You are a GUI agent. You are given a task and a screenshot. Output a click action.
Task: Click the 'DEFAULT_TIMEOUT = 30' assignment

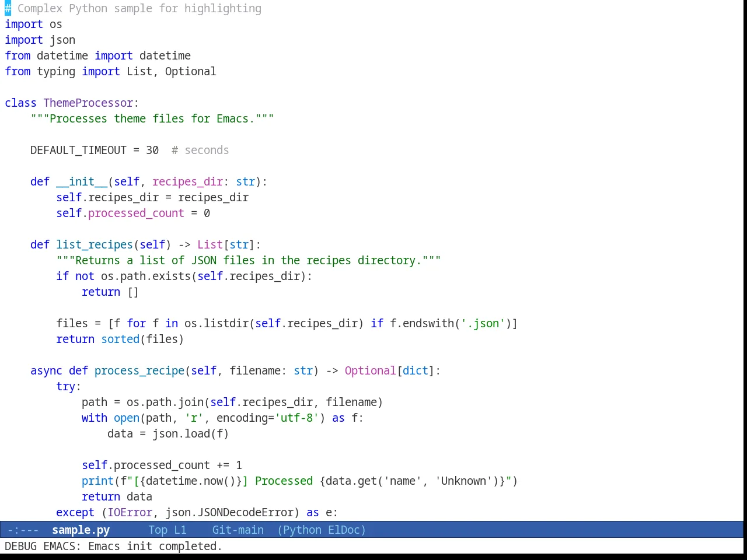pyautogui.click(x=95, y=150)
